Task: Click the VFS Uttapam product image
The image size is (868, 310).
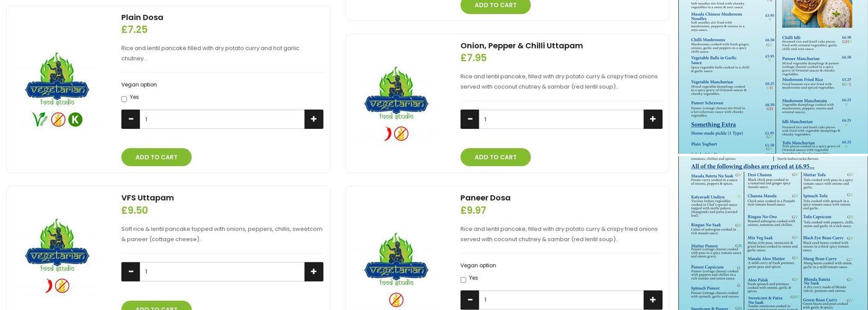Action: click(x=58, y=255)
